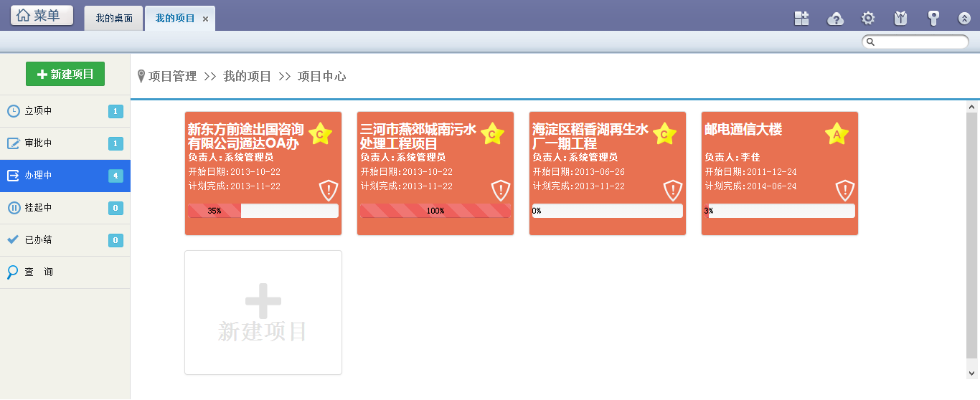Click the large 新建项目 placeholder card
Viewport: 980px width, 400px height.
[263, 313]
